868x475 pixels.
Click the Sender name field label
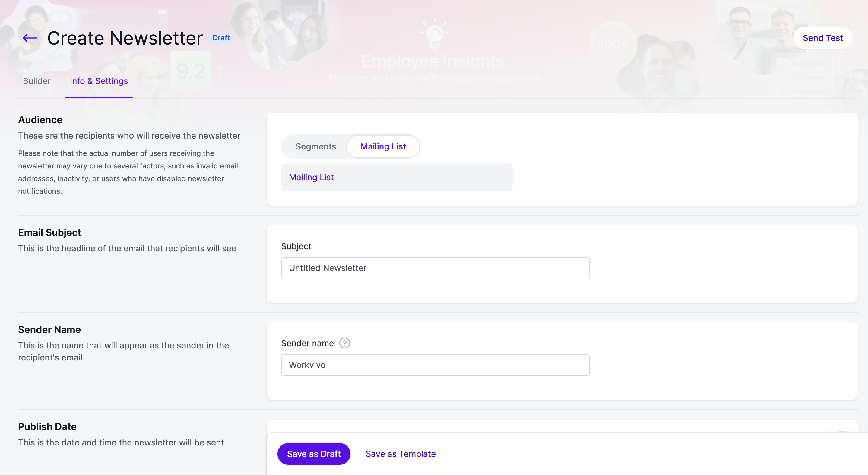307,343
